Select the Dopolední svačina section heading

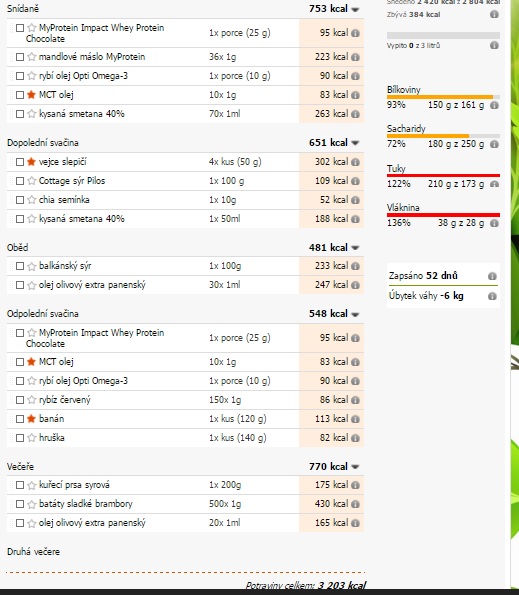click(43, 143)
